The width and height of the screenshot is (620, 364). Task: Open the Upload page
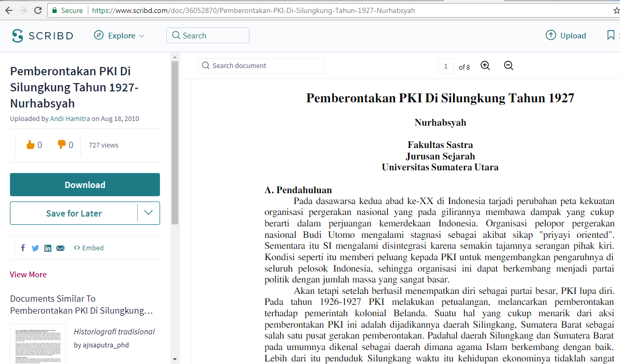click(566, 36)
